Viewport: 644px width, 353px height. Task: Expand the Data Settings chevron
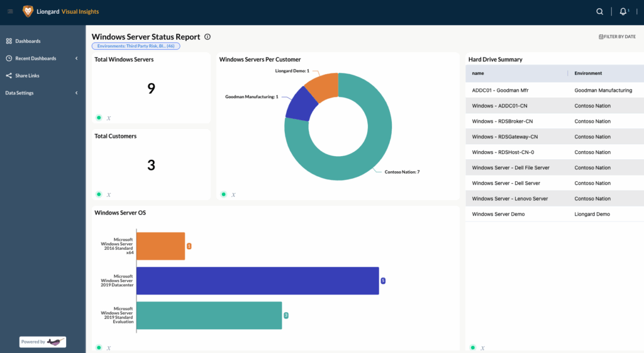pyautogui.click(x=76, y=93)
